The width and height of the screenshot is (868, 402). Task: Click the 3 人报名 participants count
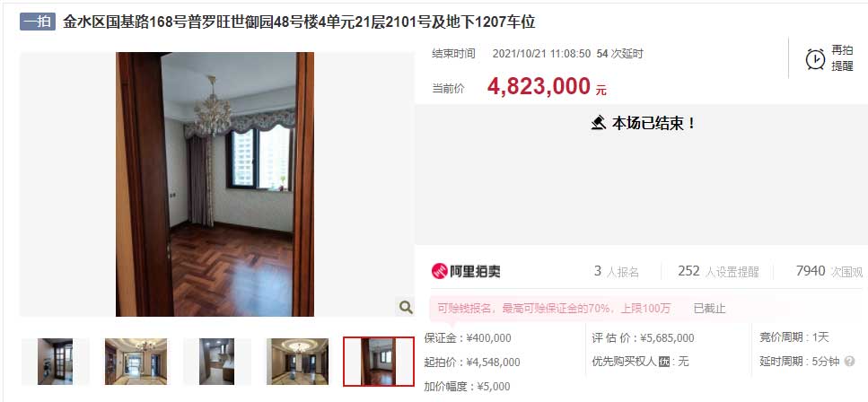click(x=617, y=271)
